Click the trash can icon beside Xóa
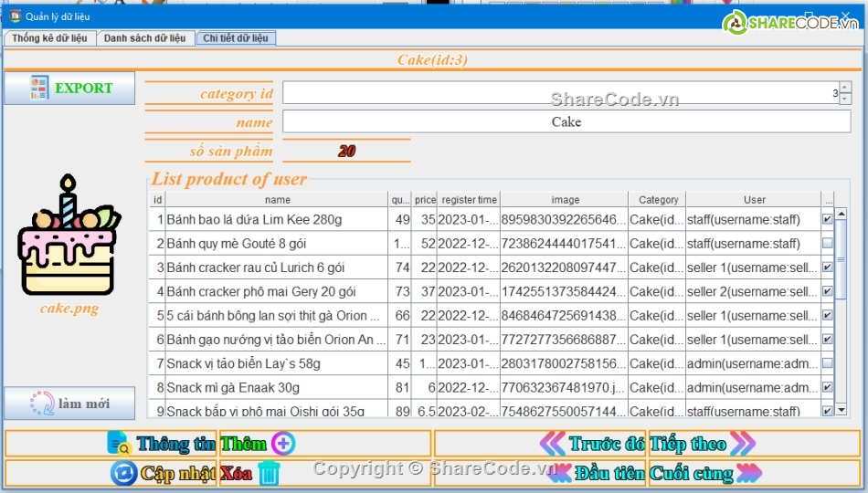This screenshot has height=493, width=868. coord(269,473)
